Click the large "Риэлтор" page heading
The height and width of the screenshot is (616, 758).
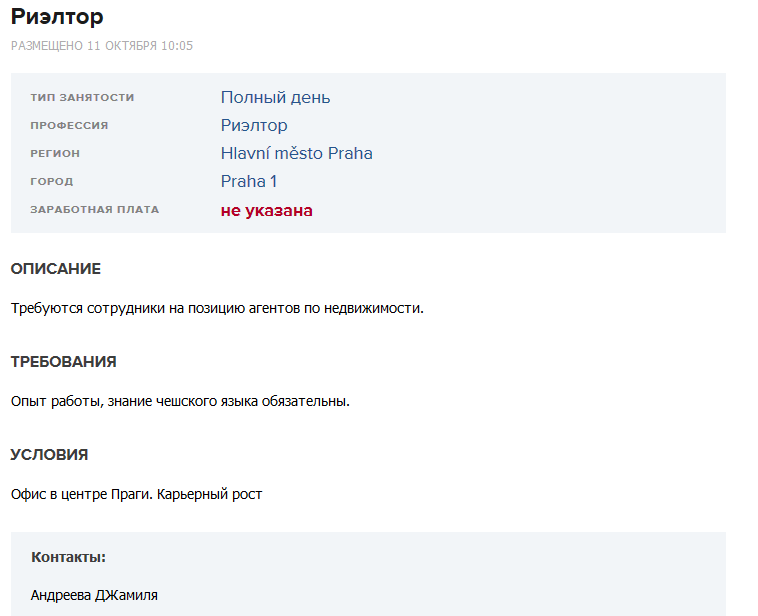pyautogui.click(x=57, y=17)
